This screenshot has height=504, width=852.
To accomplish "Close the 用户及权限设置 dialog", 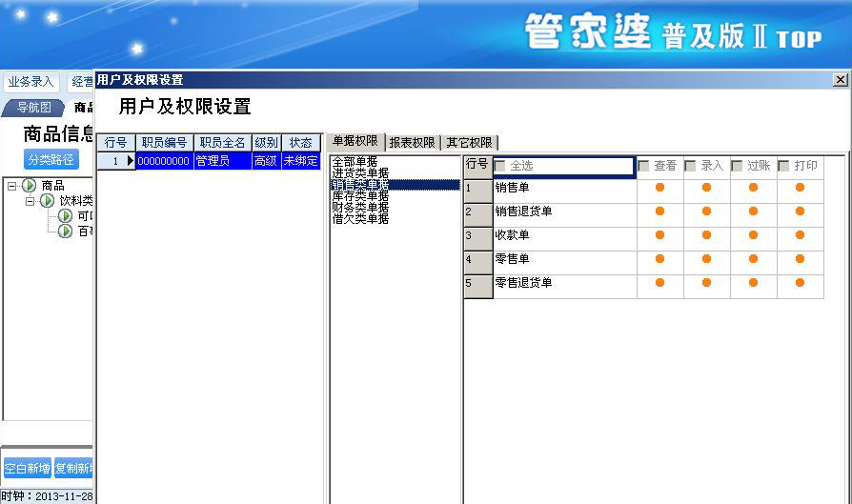I will pos(840,80).
